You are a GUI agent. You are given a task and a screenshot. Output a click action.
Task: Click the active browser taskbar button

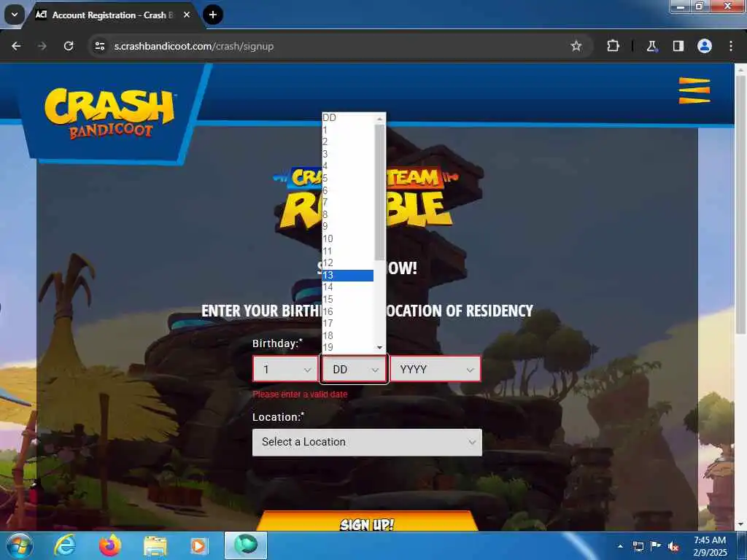(x=246, y=545)
